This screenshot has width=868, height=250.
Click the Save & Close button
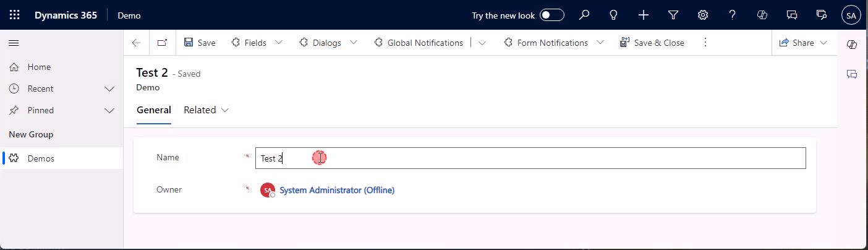[652, 43]
